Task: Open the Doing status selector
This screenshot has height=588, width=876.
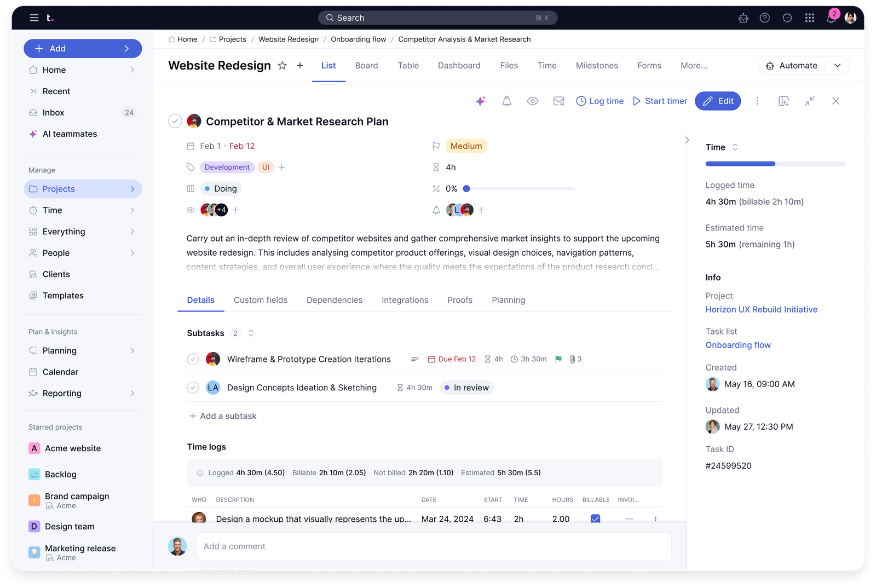Action: tap(221, 189)
